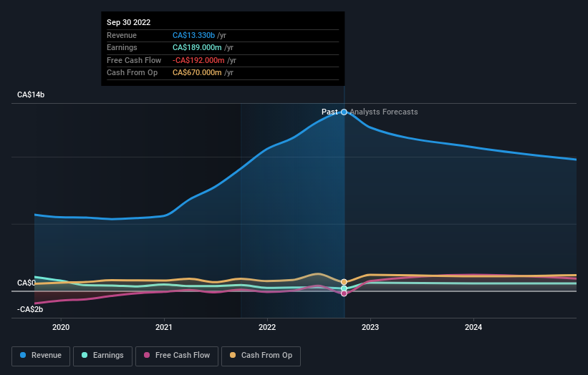Toggle the Revenue legend series
The height and width of the screenshot is (375, 588).
pos(41,356)
